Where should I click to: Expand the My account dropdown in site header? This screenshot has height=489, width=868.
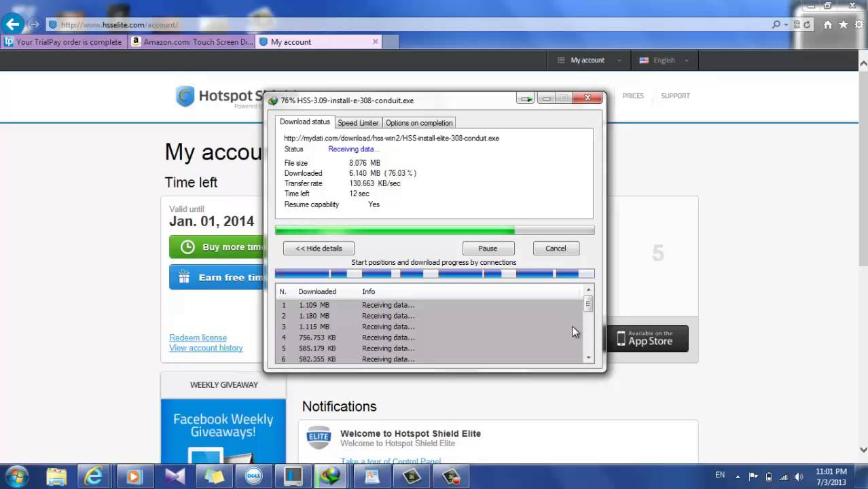589,60
